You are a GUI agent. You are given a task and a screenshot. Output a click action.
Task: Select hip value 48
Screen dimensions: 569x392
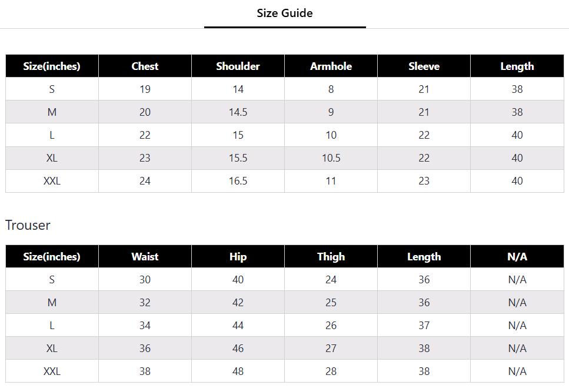pos(238,371)
